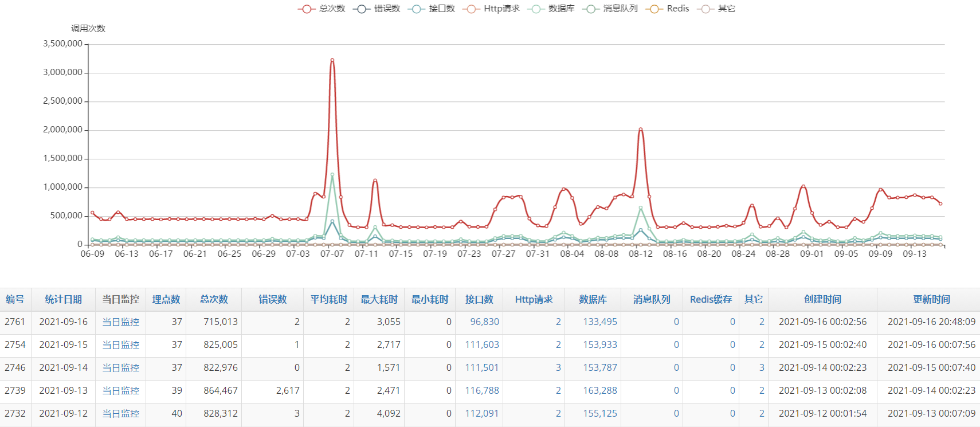
Task: Sort by 消息队列 column header
Action: click(x=652, y=299)
